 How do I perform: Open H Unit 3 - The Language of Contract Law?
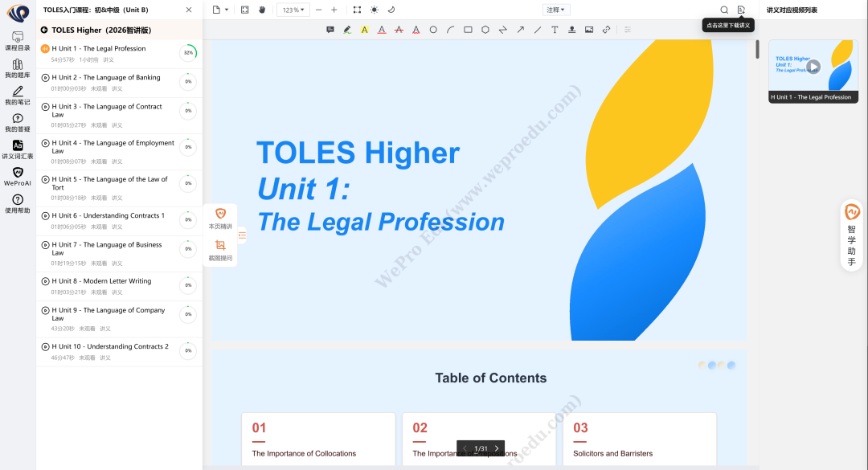coord(119,116)
